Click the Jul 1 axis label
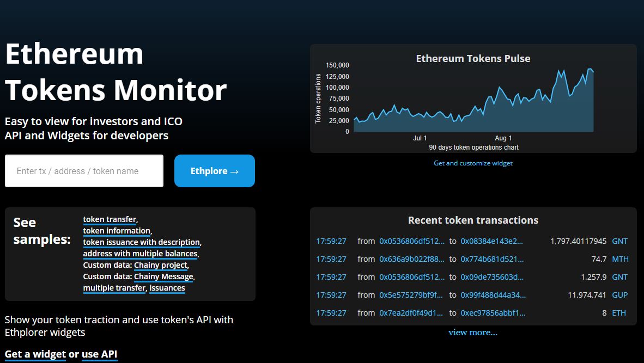The image size is (644, 363). coord(420,138)
